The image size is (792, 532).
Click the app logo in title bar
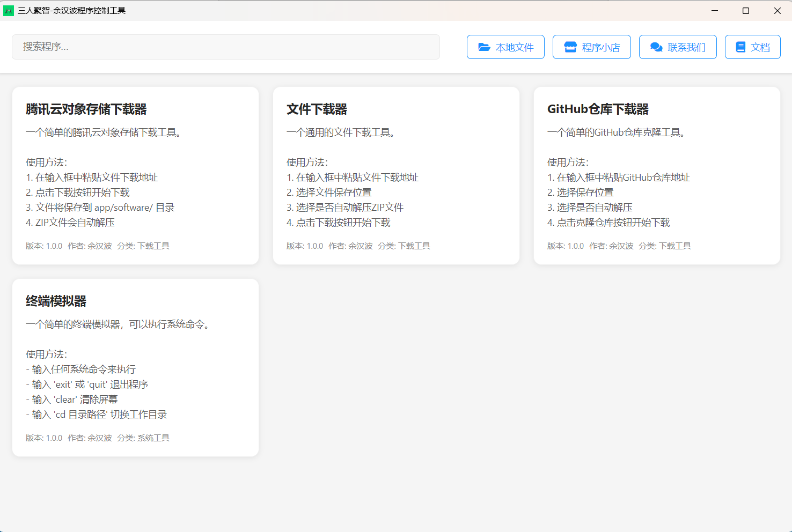point(9,11)
